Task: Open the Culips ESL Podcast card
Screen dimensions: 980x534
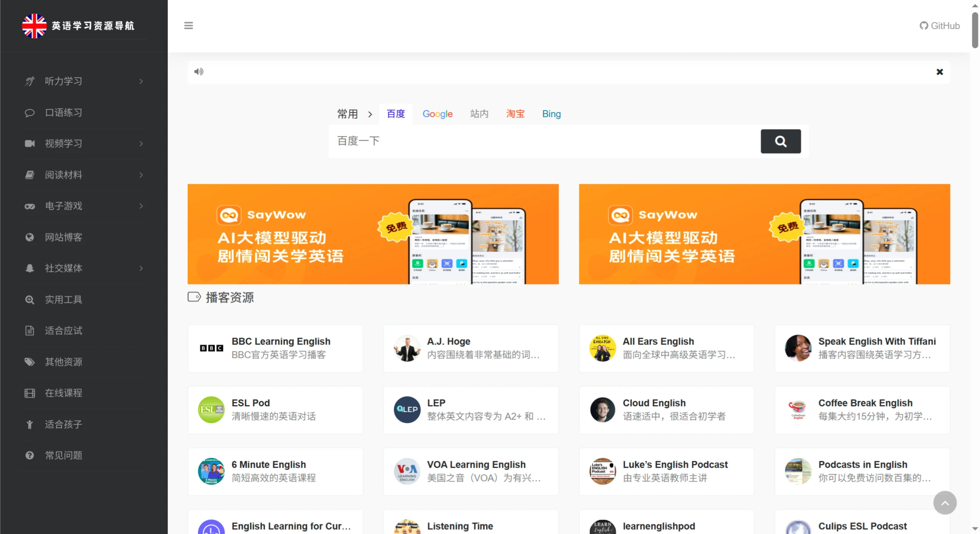Action: click(862, 522)
